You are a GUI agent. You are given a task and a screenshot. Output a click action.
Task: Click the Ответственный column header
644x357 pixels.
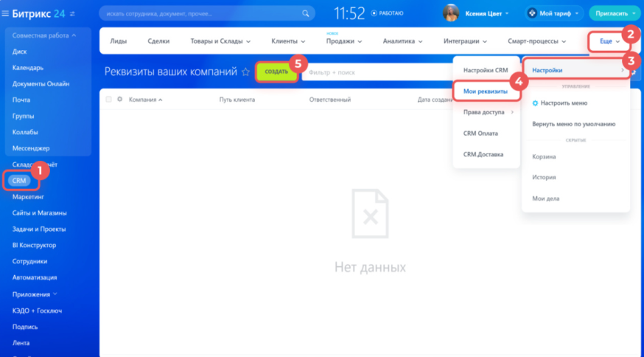tap(330, 100)
